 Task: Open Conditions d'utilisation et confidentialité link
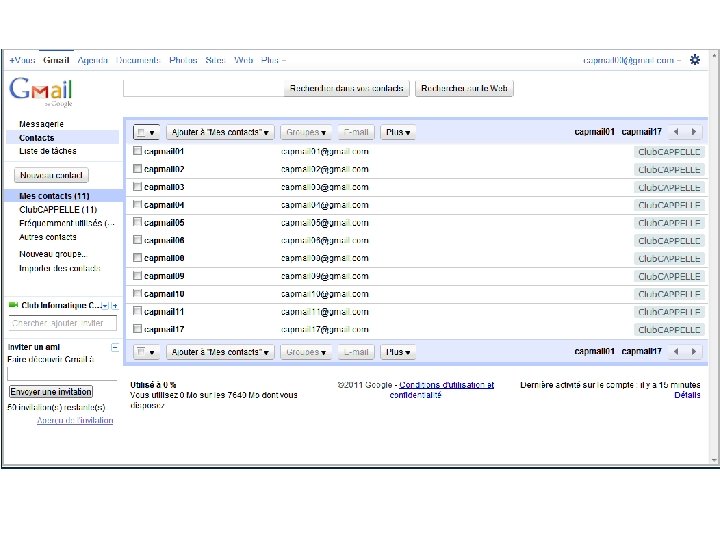click(441, 390)
